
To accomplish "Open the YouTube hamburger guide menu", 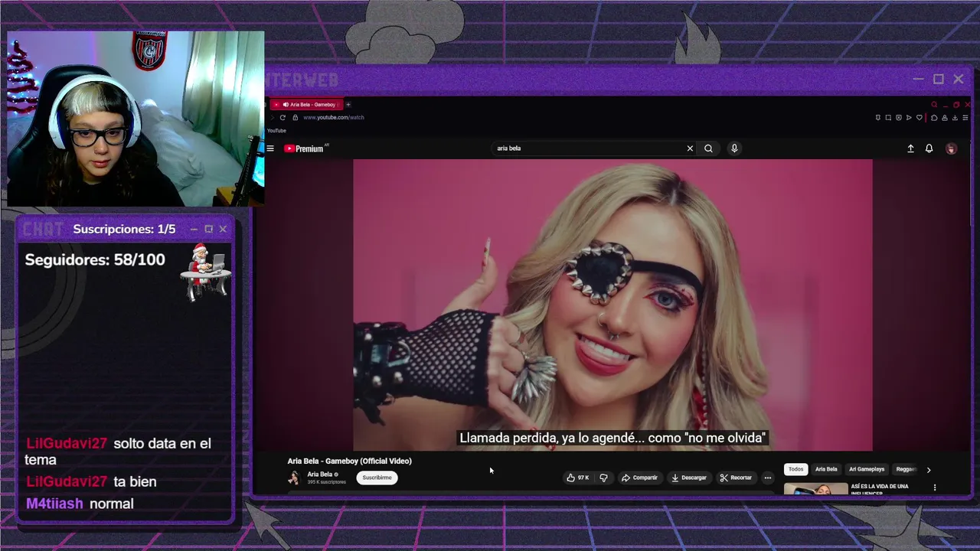I will point(270,148).
